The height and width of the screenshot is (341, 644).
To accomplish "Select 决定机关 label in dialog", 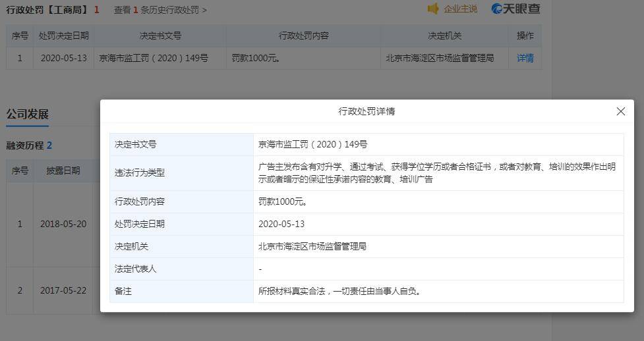I will 131,246.
